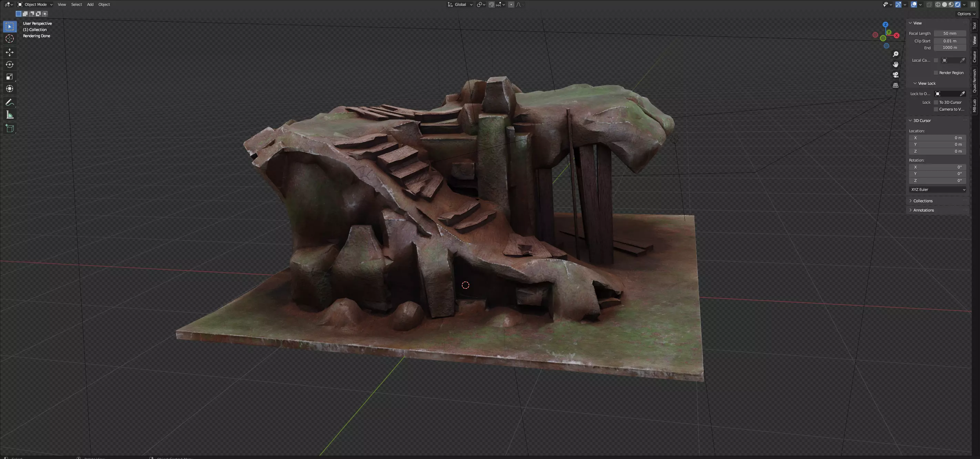Toggle camera view icon
This screenshot has width=980, height=459.
coord(896,74)
